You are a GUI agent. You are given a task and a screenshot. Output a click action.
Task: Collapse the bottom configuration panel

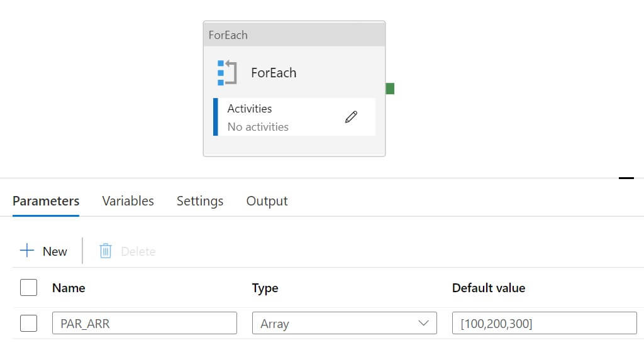coord(626,178)
